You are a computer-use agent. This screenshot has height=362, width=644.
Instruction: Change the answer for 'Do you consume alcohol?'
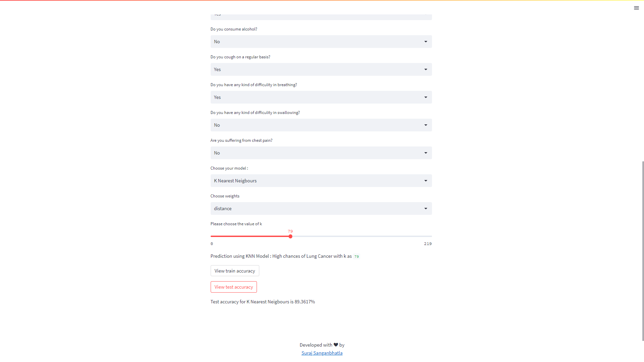[x=321, y=42]
